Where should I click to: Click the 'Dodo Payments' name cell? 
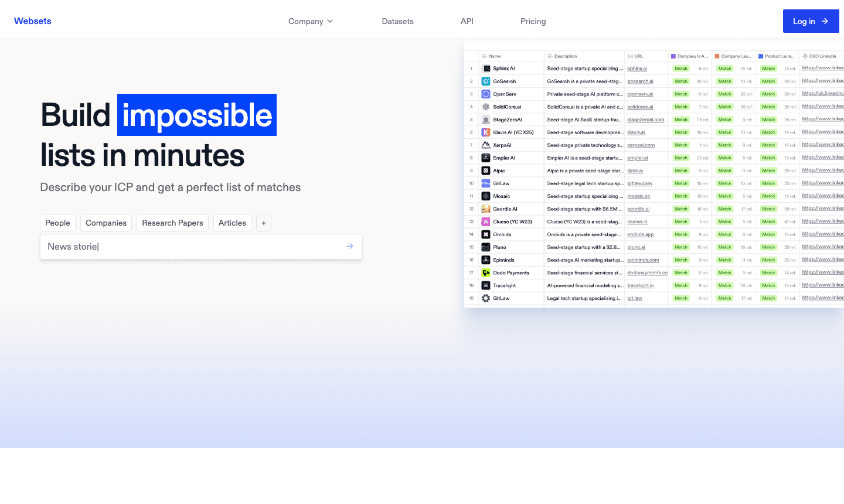(511, 273)
